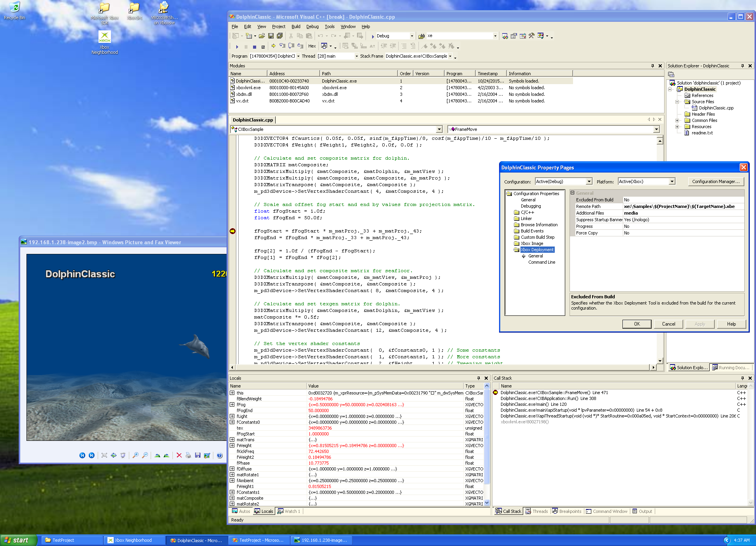Click the Configuration Manager button
This screenshot has width=756, height=546.
(x=716, y=181)
